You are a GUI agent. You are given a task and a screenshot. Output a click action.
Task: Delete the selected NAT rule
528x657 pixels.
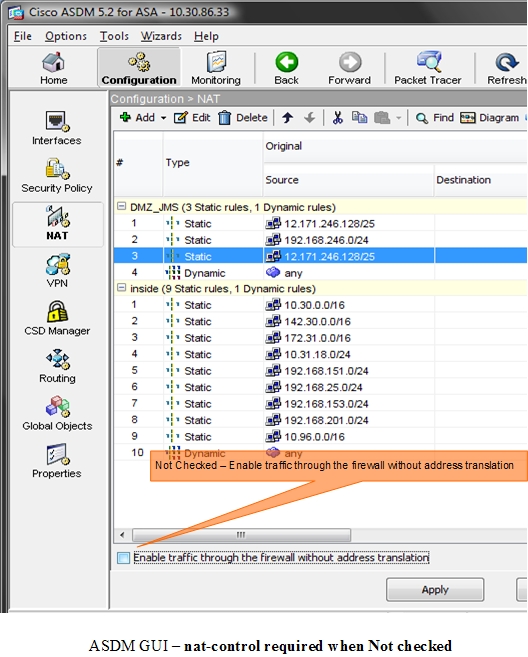point(243,118)
